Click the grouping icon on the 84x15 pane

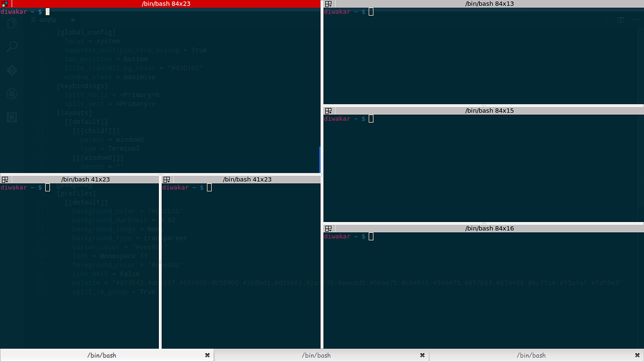point(328,111)
